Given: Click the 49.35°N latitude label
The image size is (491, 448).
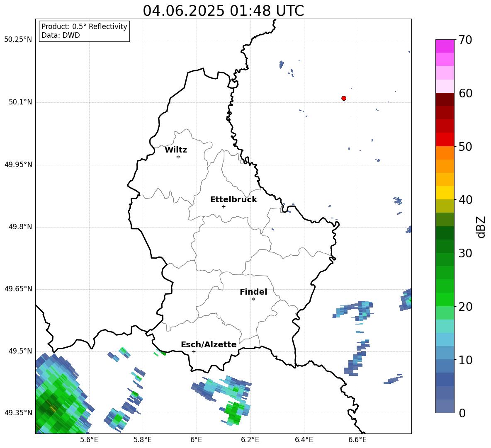Looking at the screenshot, I should click(18, 413).
